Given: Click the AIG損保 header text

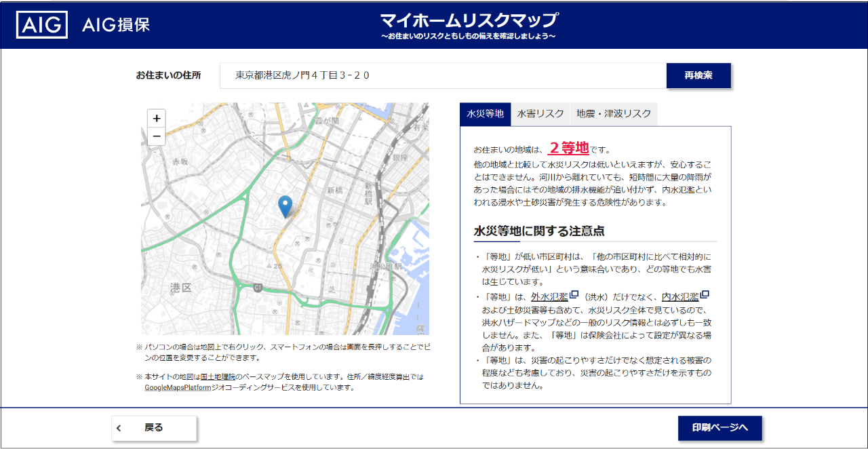Looking at the screenshot, I should tap(116, 25).
